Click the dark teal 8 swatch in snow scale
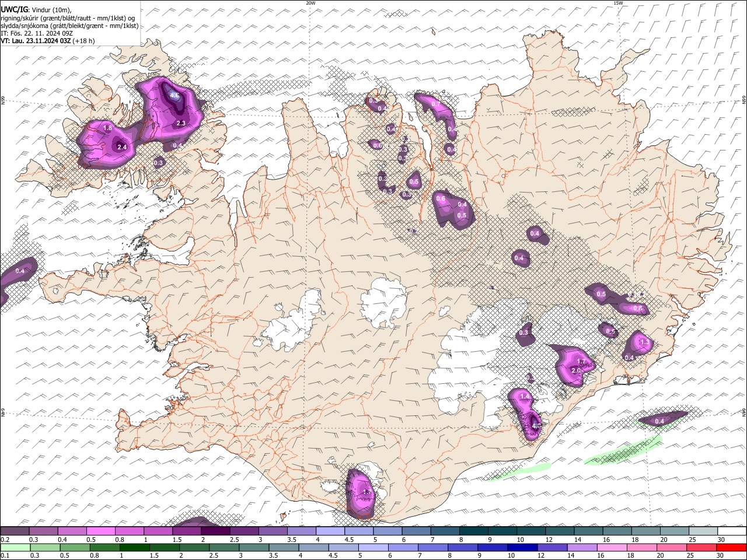Image resolution: width=747 pixels, height=560 pixels. point(474,531)
